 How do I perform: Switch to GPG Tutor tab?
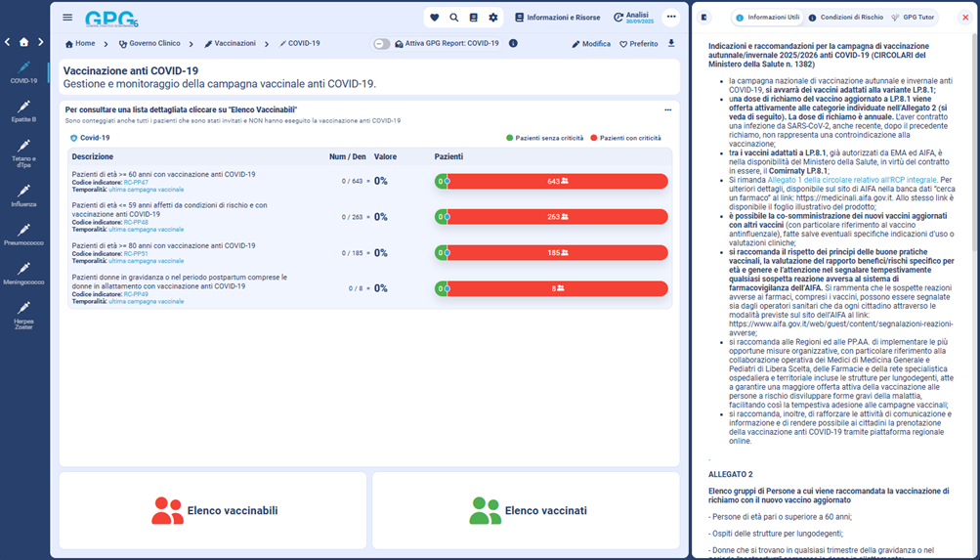[913, 18]
